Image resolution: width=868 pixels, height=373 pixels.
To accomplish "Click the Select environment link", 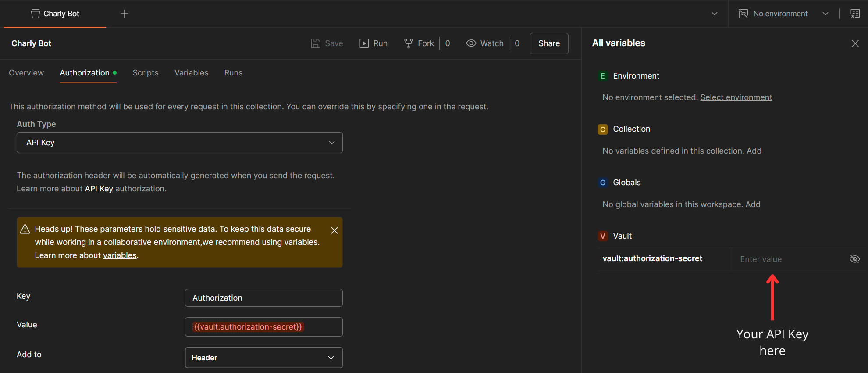I will point(736,97).
